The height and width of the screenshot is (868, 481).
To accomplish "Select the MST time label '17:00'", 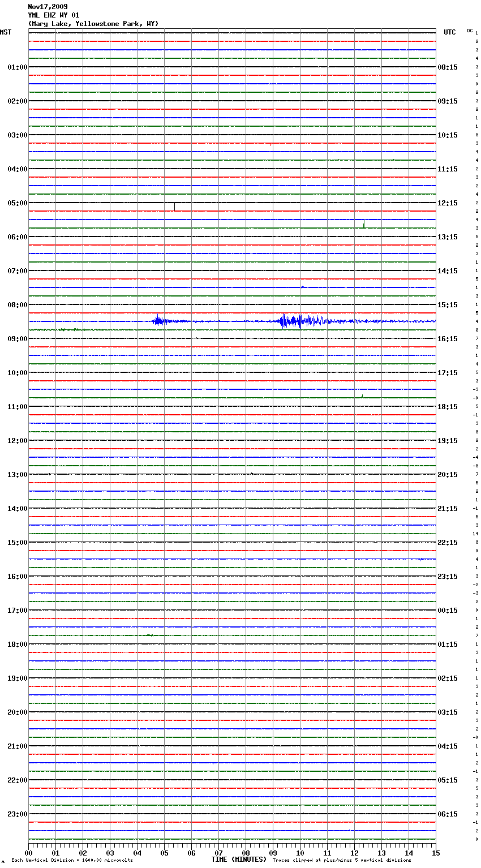I will [x=18, y=611].
